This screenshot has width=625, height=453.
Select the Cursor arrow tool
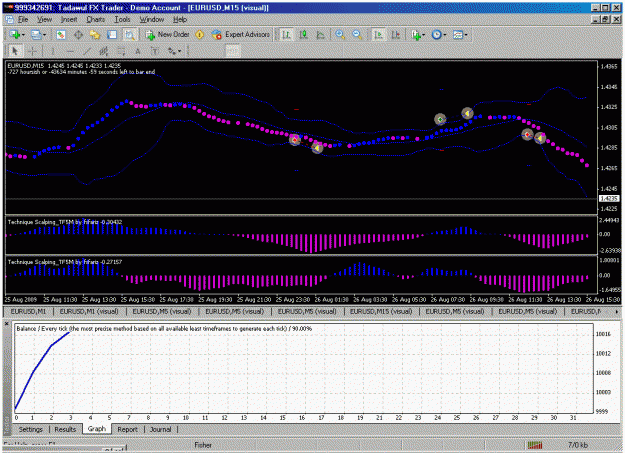(x=15, y=51)
